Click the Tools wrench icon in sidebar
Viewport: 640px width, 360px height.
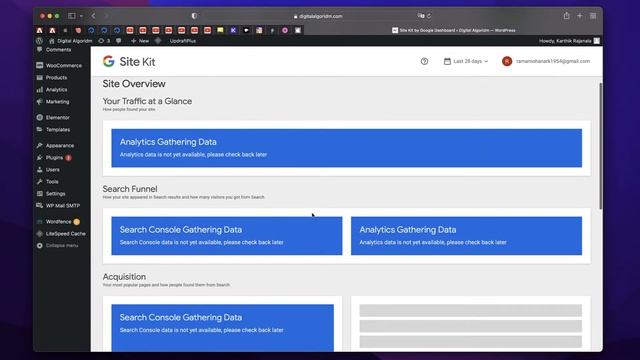click(40, 182)
